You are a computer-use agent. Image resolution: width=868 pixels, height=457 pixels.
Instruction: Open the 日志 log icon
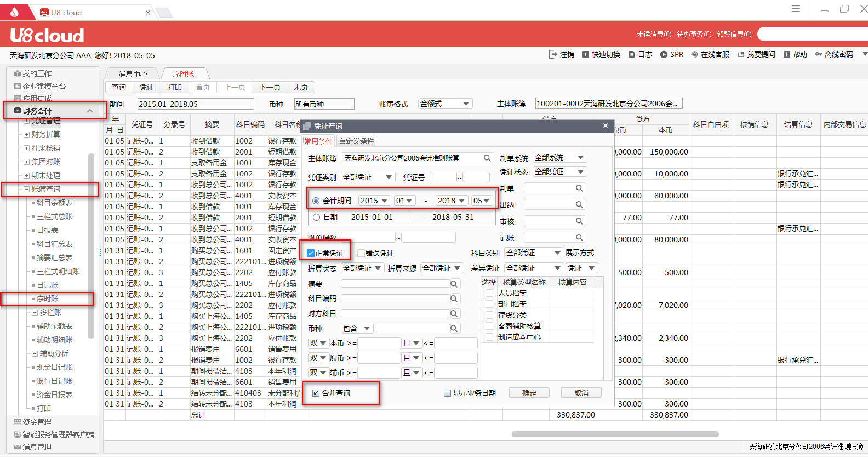click(632, 54)
